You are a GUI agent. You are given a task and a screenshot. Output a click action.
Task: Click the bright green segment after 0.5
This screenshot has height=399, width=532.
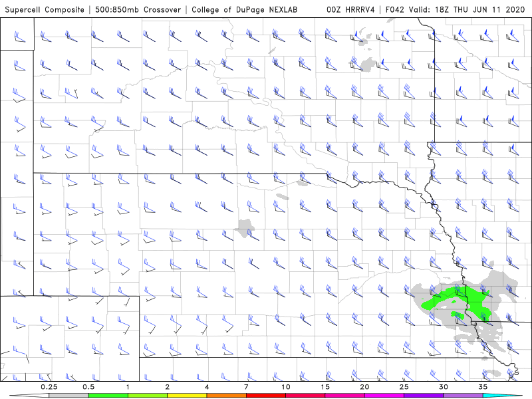108,396
